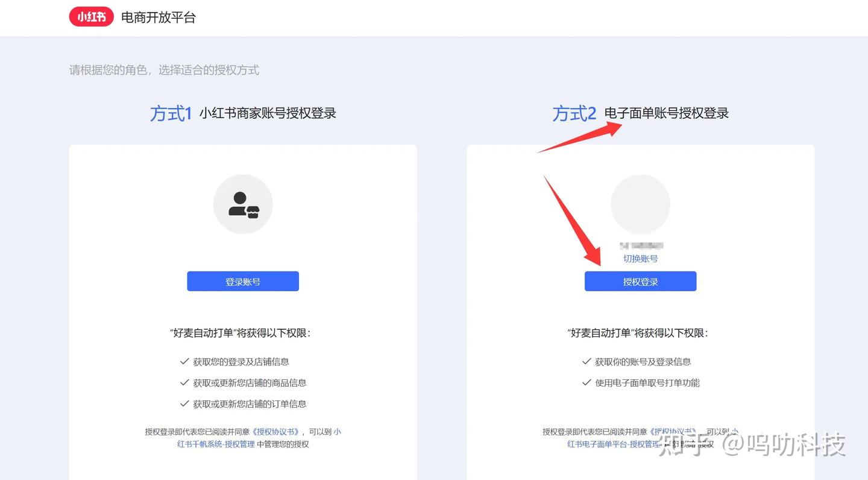This screenshot has width=868, height=480.
Task: Open 《授权协议书》 link in the 方式2 card
Action: click(674, 432)
